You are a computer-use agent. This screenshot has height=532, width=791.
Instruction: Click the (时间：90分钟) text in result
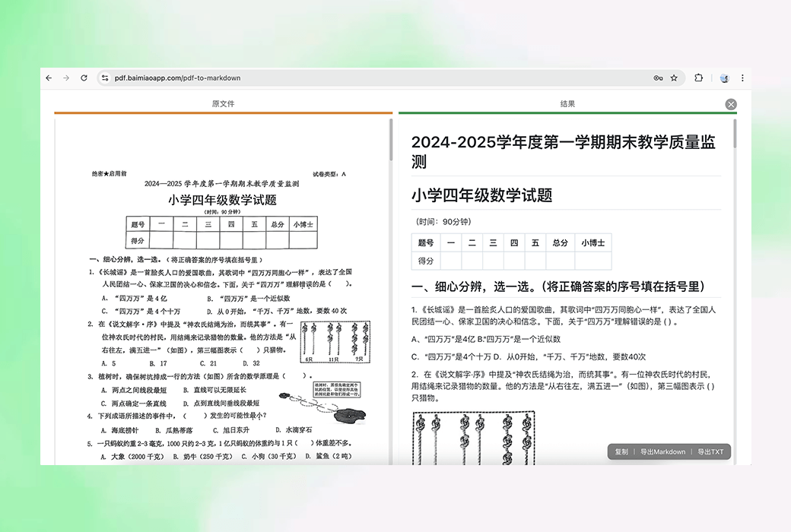[443, 221]
